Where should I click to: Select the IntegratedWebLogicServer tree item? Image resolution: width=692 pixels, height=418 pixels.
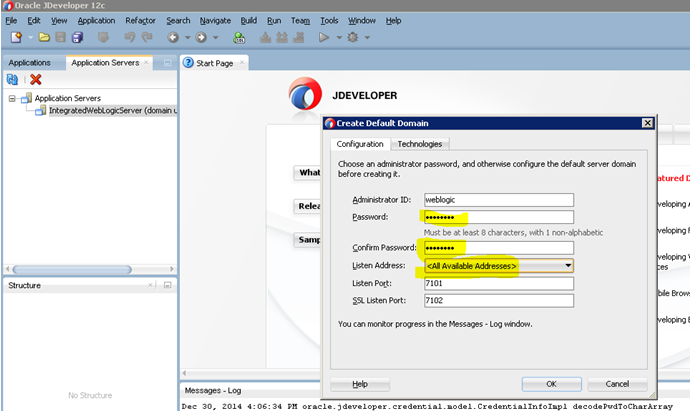pyautogui.click(x=113, y=110)
